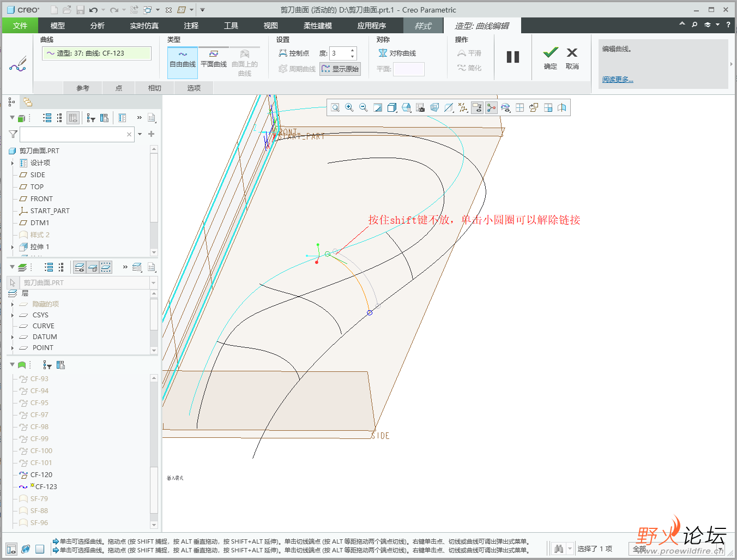The width and height of the screenshot is (737, 560).
Task: Click the Save disk icon in the title bar
Action: click(80, 10)
